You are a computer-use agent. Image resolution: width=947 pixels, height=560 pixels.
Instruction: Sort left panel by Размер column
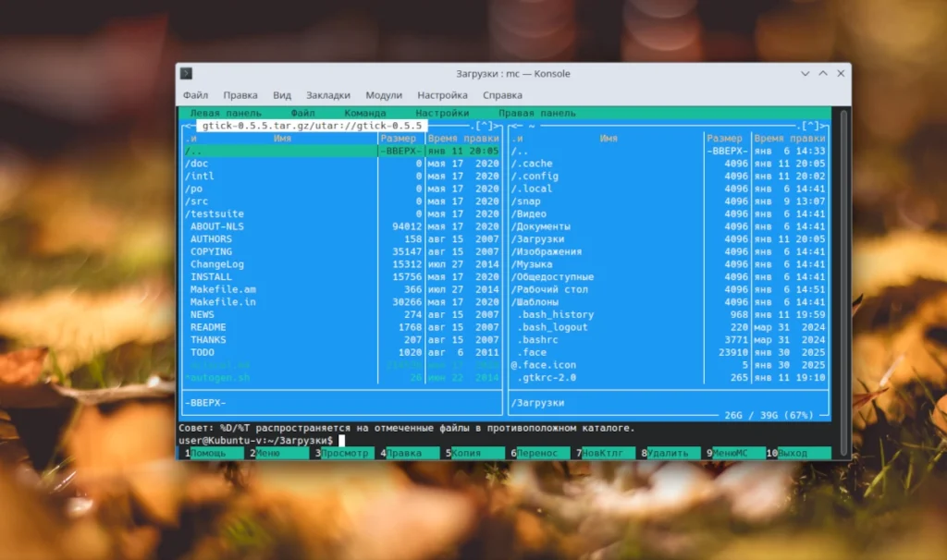click(398, 139)
